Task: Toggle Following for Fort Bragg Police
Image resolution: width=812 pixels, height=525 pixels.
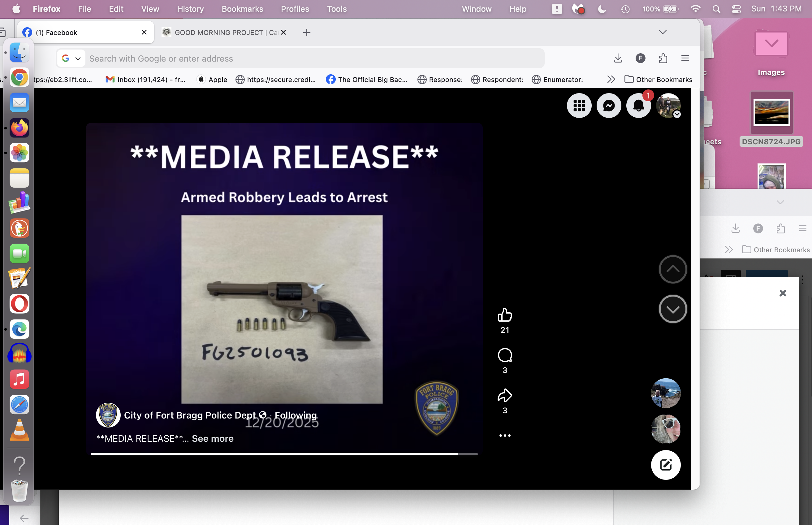Action: click(296, 415)
